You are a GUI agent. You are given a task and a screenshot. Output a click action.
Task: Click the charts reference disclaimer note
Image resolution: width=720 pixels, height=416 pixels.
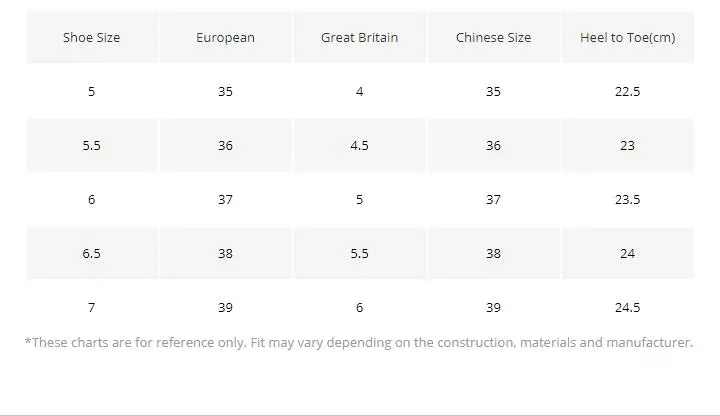click(x=358, y=343)
